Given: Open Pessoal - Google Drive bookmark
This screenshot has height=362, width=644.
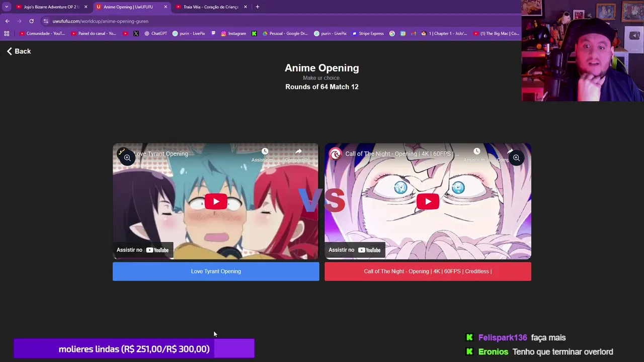Looking at the screenshot, I should [285, 34].
